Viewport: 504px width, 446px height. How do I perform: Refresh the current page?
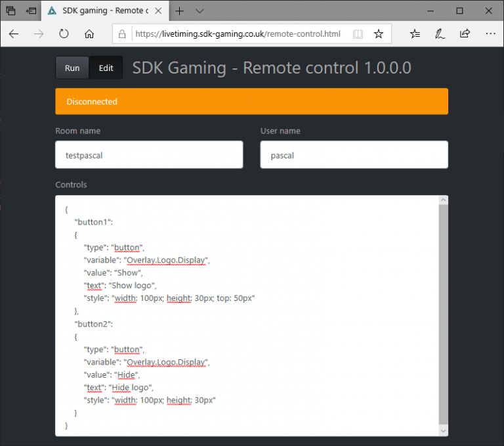click(64, 33)
